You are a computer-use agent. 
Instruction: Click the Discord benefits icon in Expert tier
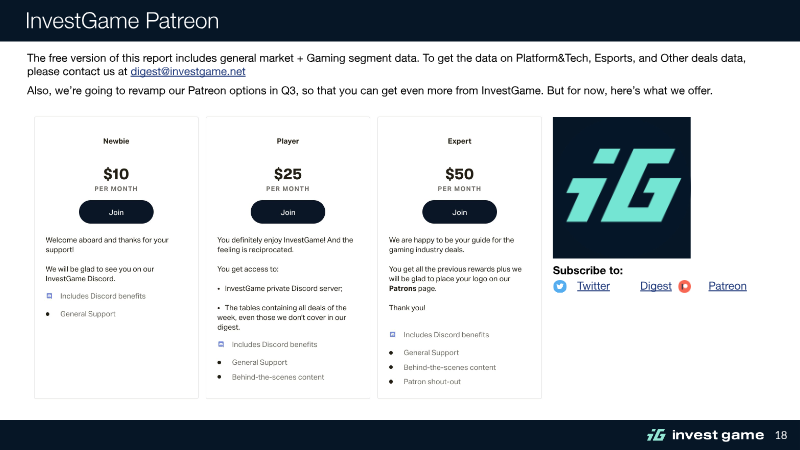click(x=393, y=334)
